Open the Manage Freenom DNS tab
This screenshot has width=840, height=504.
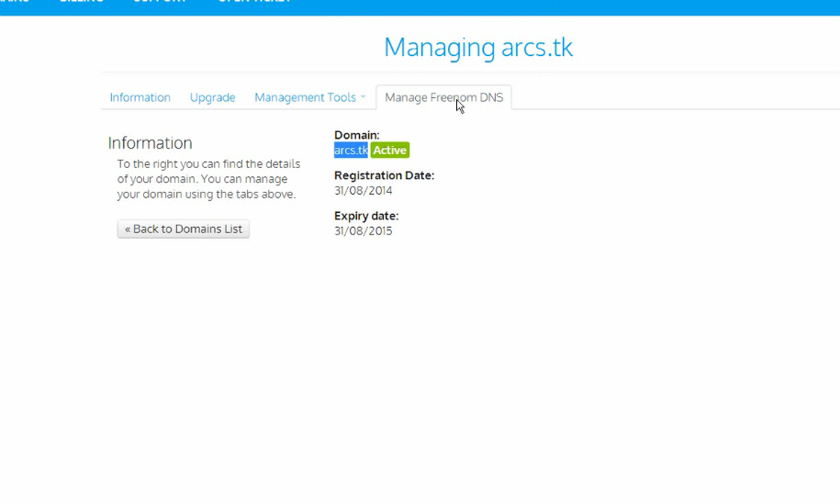pos(444,97)
